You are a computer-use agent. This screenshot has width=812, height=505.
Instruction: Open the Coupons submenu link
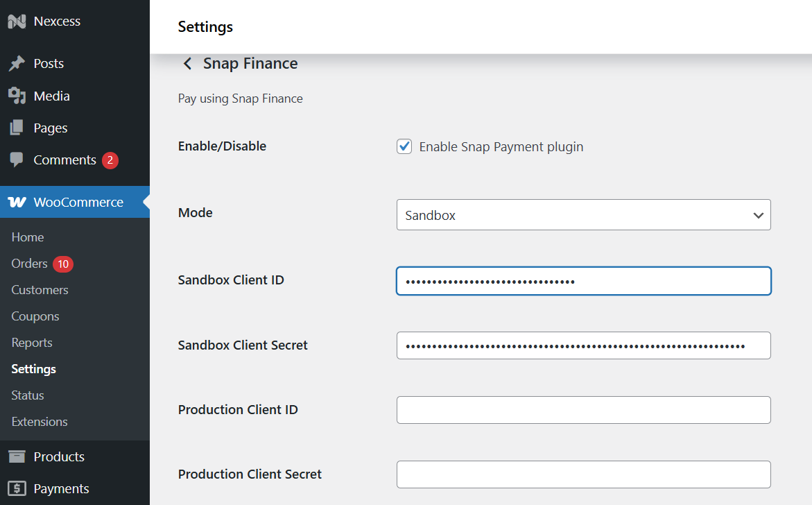tap(35, 316)
